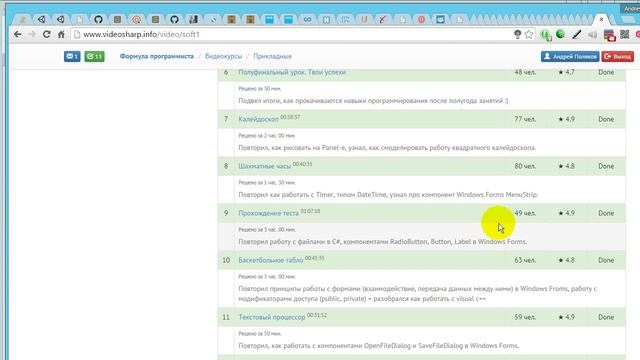Viewport: 640px width, 360px height.
Task: Click the 4.7 star rating of lesson 6
Action: click(x=567, y=72)
